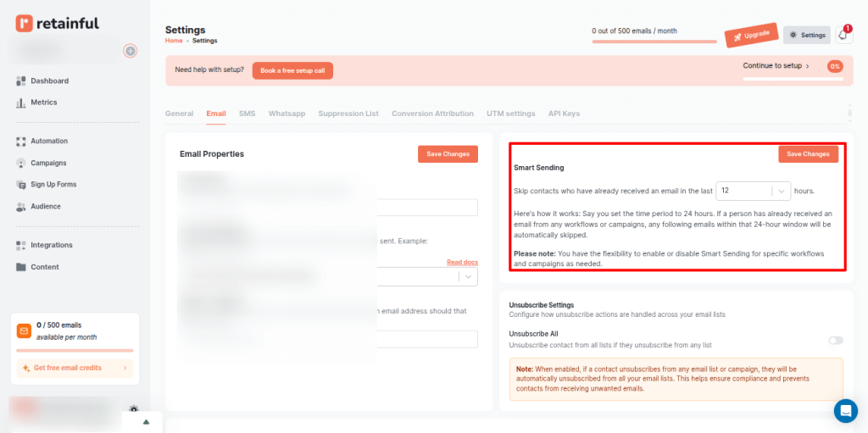This screenshot has height=433, width=868.
Task: Click the Home breadcrumb link
Action: tap(174, 41)
